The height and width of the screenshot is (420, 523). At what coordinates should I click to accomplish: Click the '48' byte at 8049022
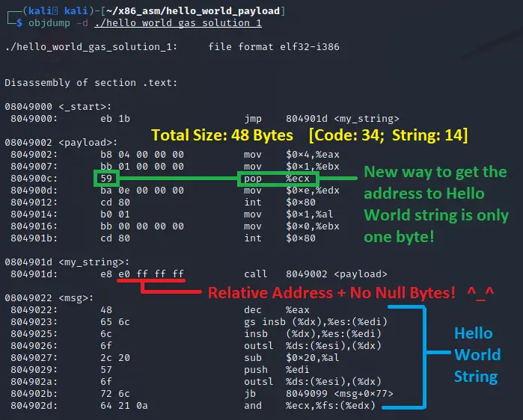coord(106,309)
